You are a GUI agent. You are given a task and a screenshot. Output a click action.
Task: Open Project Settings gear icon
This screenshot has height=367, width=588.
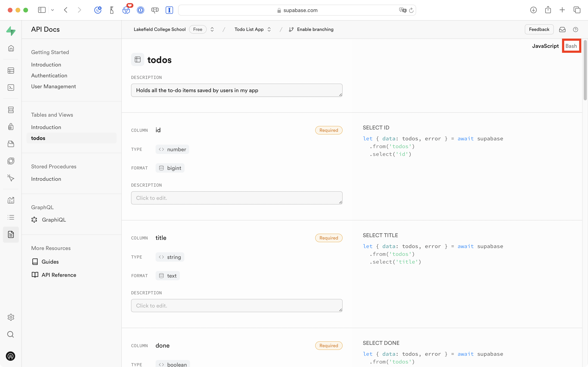point(11,317)
